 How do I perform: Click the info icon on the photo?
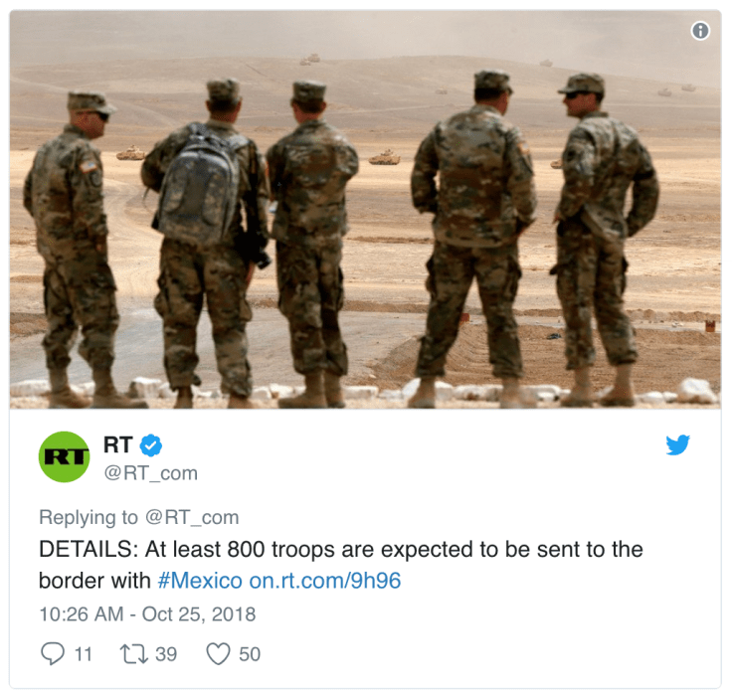tap(700, 31)
